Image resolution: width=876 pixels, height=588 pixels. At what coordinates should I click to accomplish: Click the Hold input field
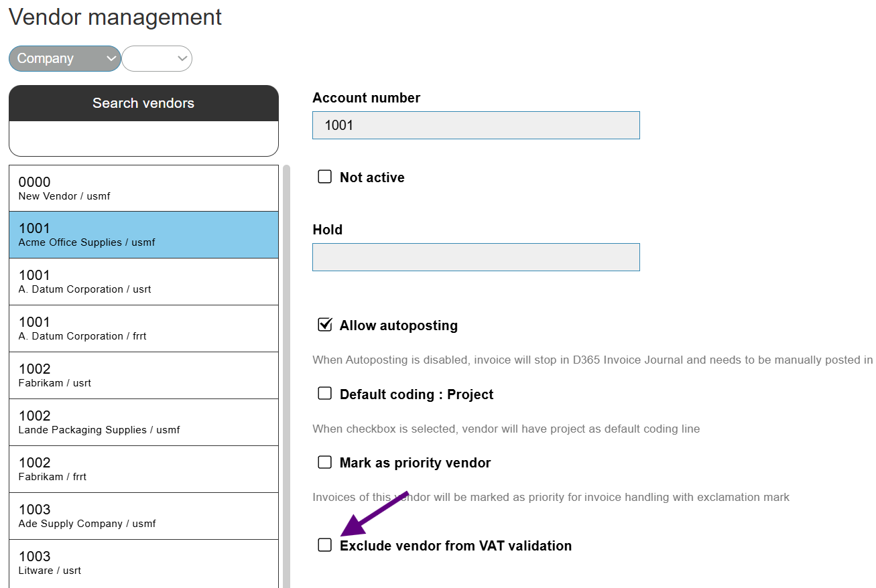click(x=476, y=257)
